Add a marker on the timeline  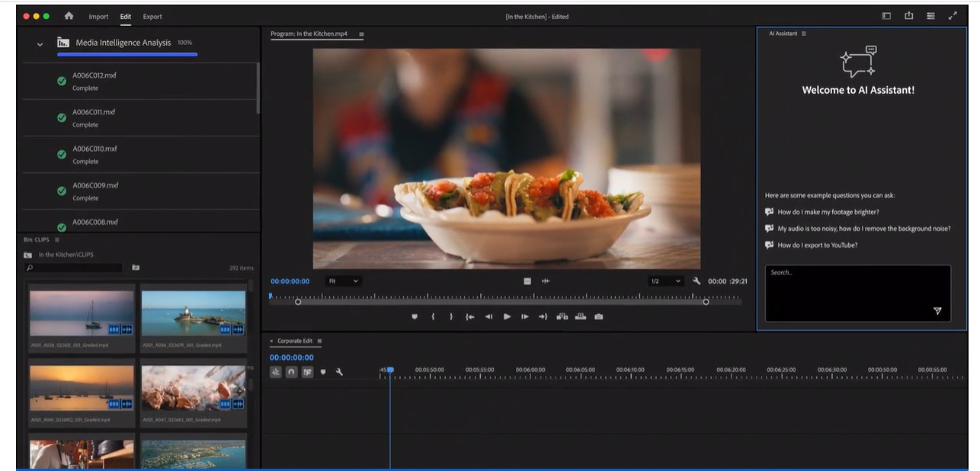[x=323, y=372]
